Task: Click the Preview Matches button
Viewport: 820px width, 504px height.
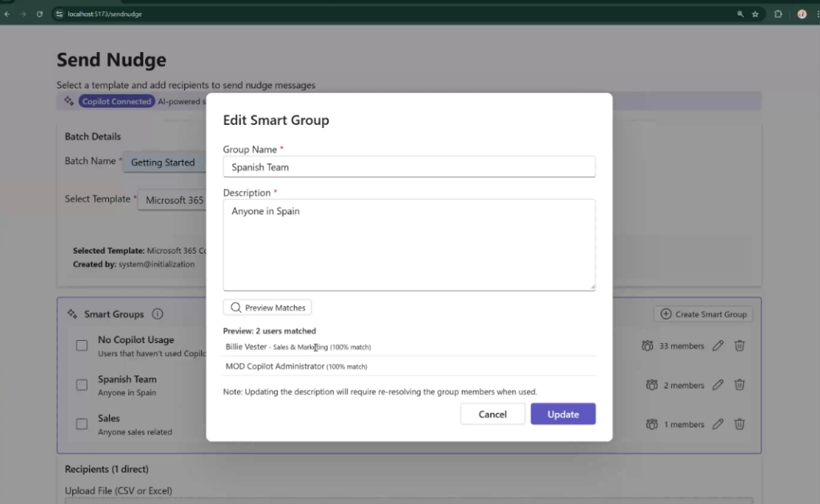Action: (x=267, y=307)
